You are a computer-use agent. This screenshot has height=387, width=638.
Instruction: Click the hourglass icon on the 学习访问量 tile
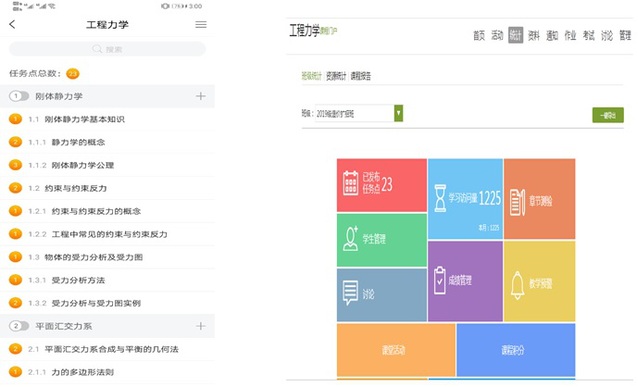click(440, 198)
